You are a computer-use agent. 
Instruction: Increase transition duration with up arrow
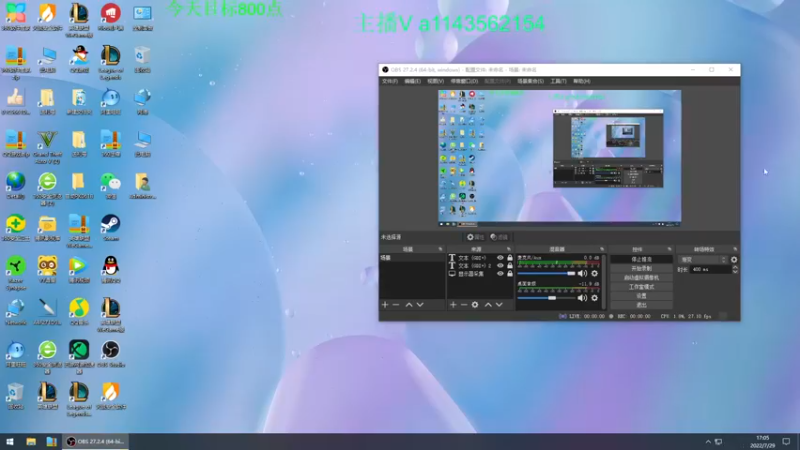(x=735, y=267)
